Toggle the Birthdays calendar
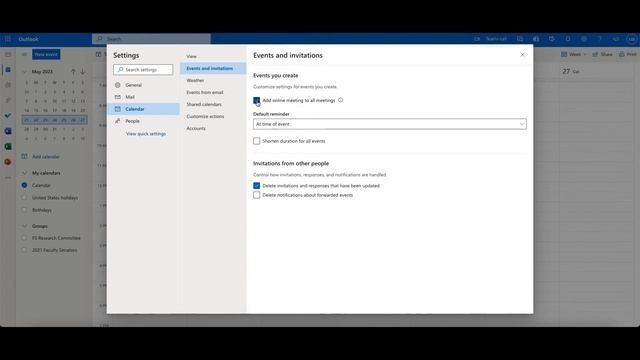Image resolution: width=640 pixels, height=360 pixels. pos(24,210)
